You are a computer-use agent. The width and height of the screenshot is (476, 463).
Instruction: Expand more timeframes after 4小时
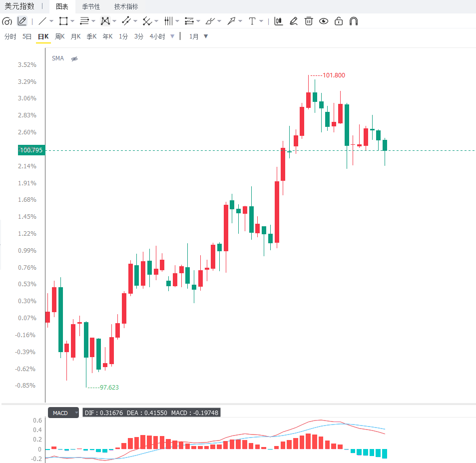point(172,36)
